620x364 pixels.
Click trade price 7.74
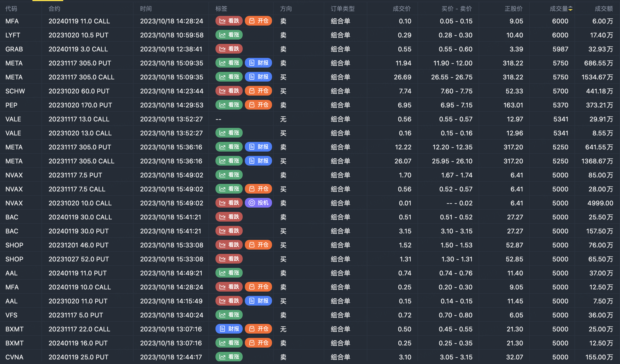[405, 91]
